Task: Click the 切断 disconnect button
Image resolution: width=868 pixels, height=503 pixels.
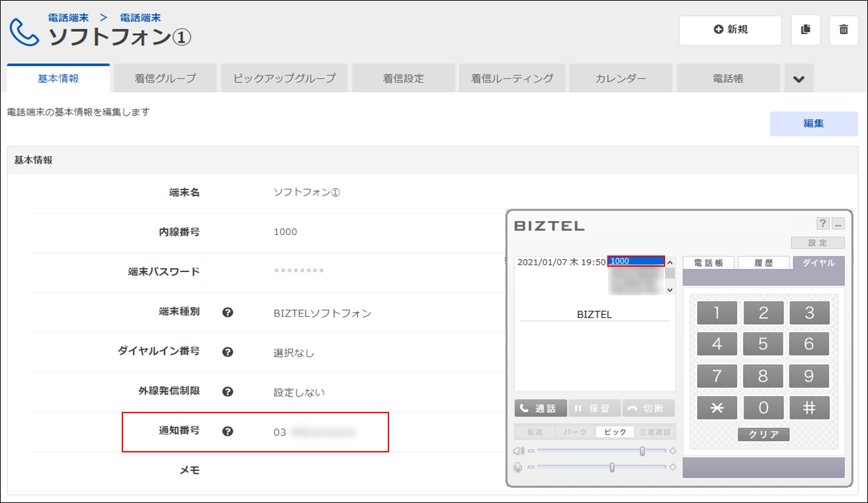Action: coord(649,408)
